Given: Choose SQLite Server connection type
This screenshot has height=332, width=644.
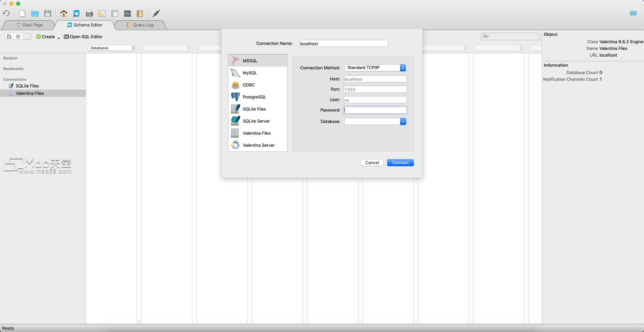Looking at the screenshot, I should (x=258, y=121).
